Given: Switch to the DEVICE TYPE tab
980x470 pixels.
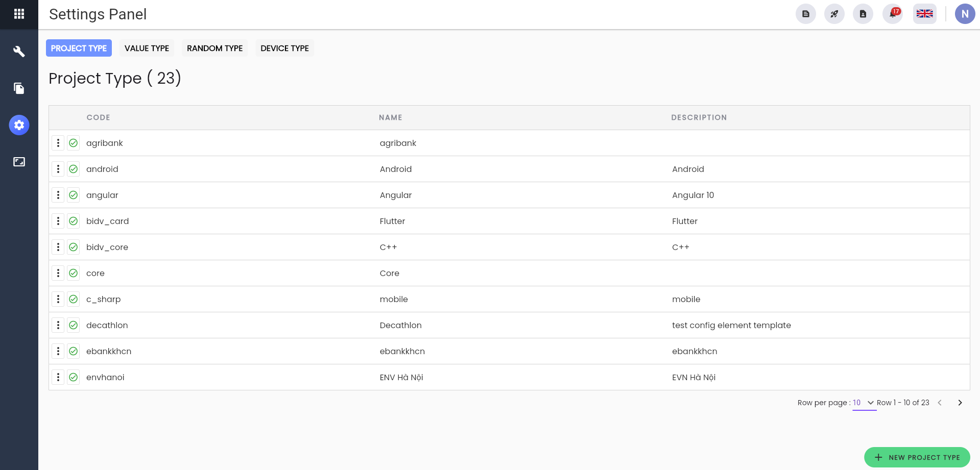Looking at the screenshot, I should pyautogui.click(x=284, y=48).
